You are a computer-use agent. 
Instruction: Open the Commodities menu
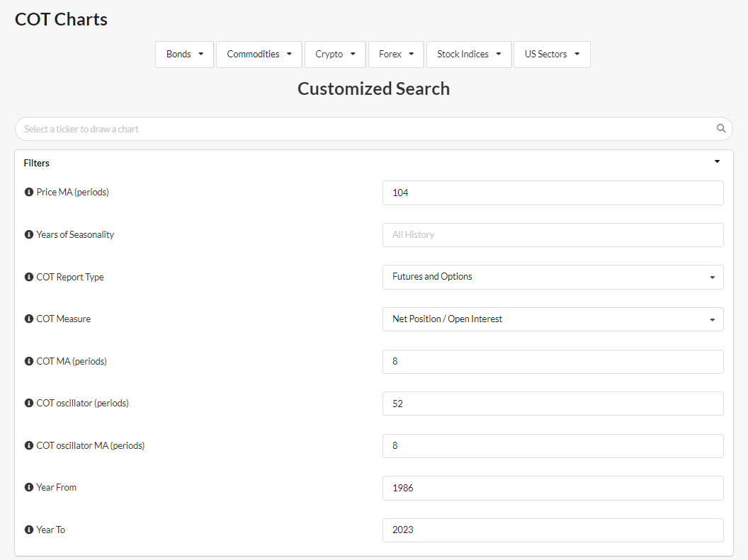tap(259, 55)
